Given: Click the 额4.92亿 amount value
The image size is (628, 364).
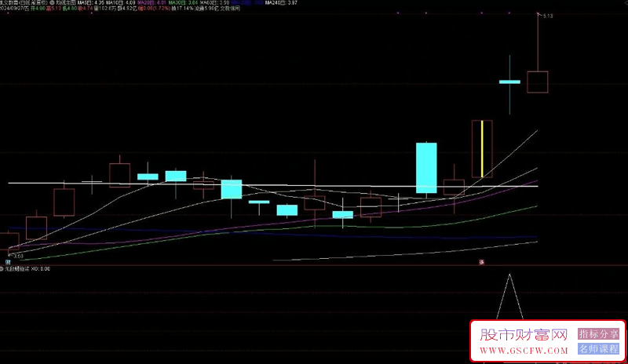Looking at the screenshot, I should (126, 8).
